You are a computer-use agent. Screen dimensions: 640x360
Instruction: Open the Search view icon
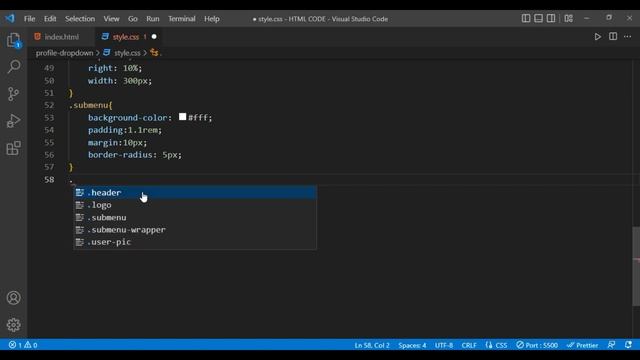[x=13, y=67]
